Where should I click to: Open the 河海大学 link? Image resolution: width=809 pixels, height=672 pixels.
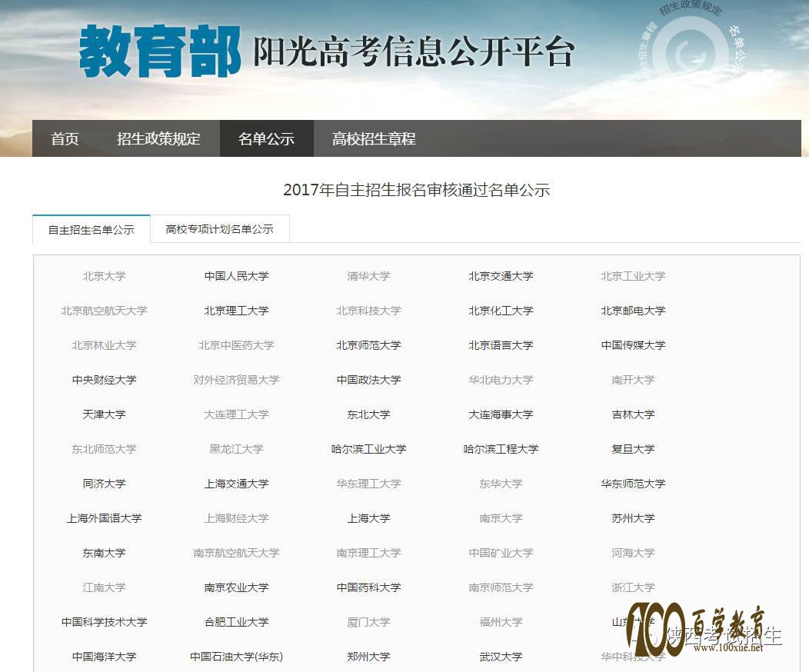(x=633, y=552)
